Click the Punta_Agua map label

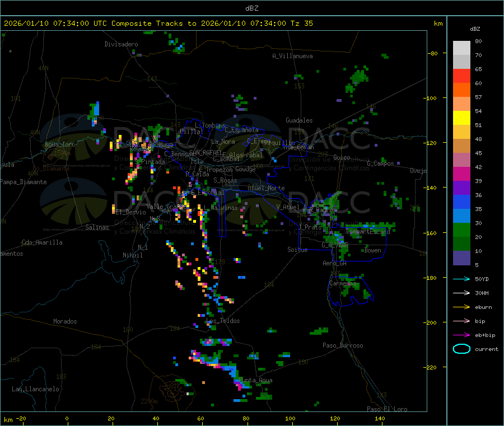pos(256,380)
